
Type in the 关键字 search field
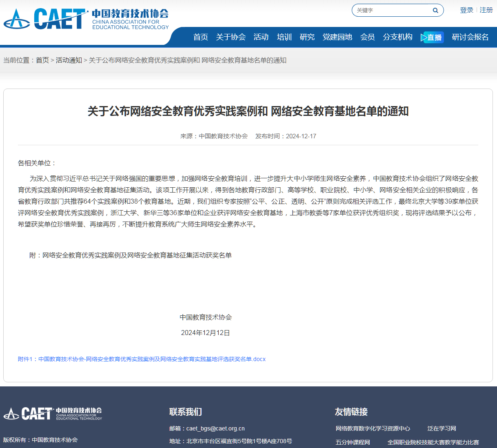pos(392,11)
